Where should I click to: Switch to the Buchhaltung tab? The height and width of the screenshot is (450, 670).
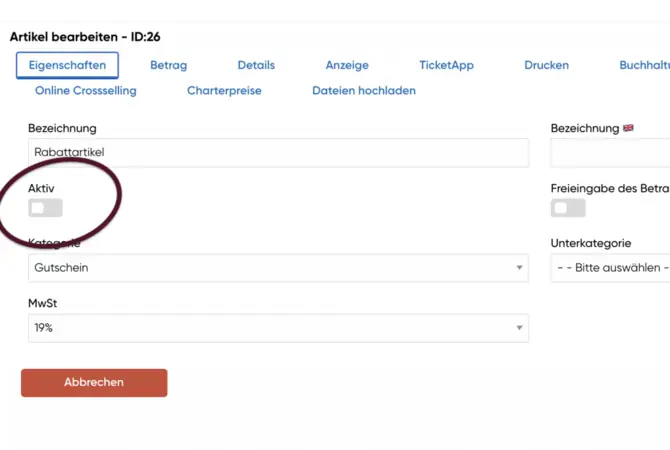point(644,65)
